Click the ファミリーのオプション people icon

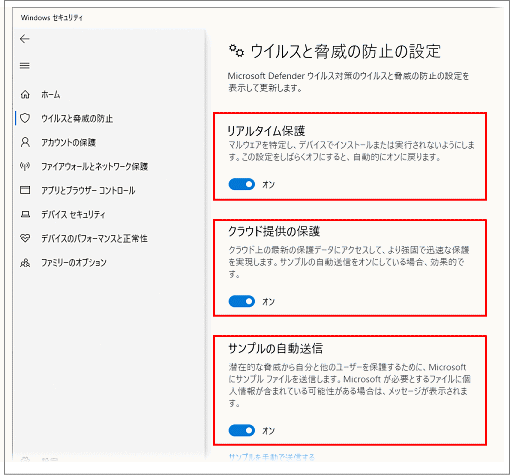click(25, 263)
